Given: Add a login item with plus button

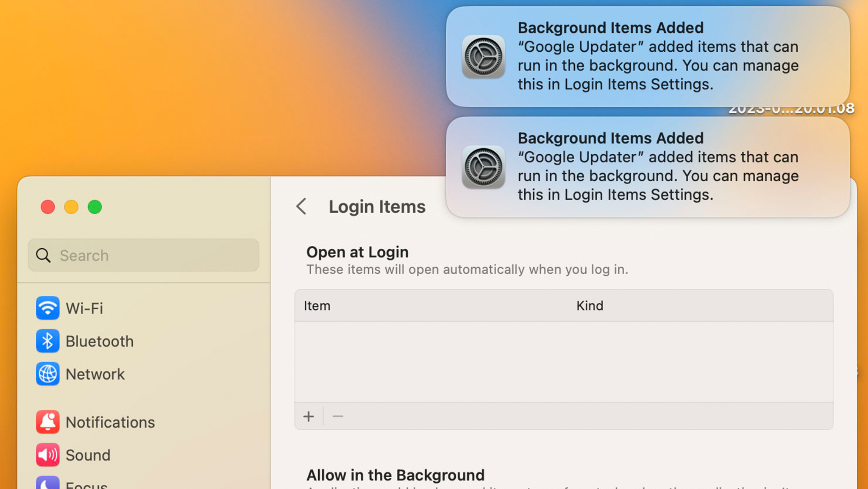Looking at the screenshot, I should tap(309, 417).
